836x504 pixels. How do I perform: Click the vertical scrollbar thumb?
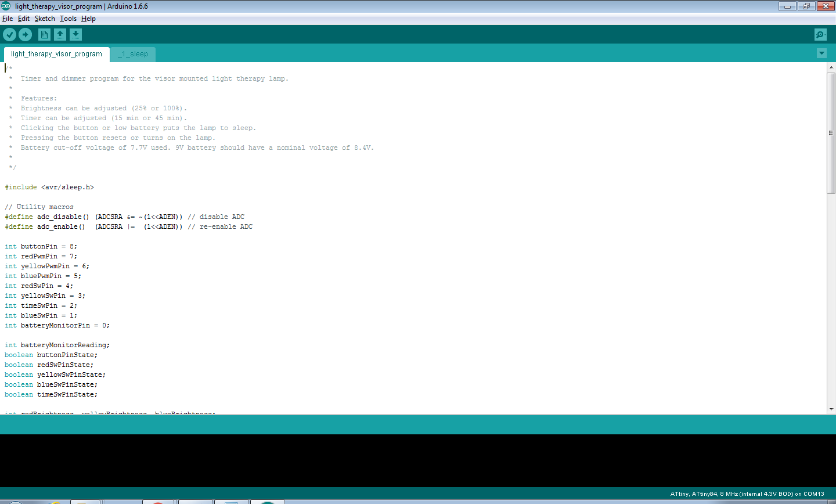click(831, 134)
